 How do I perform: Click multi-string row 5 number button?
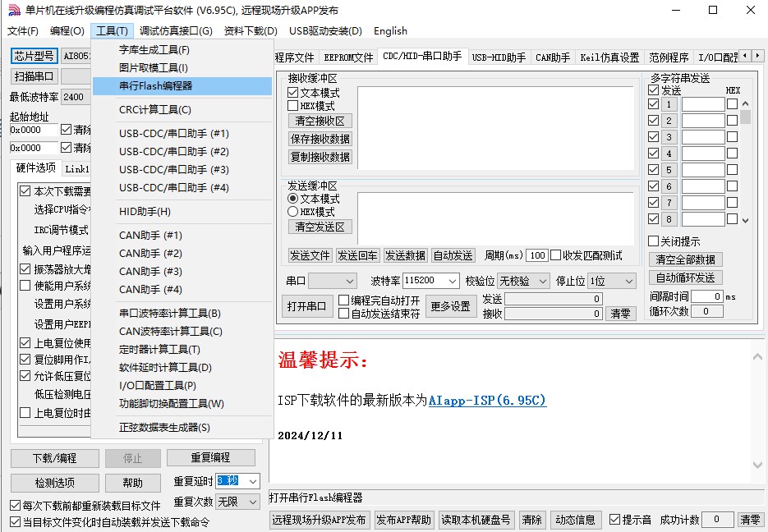[669, 170]
